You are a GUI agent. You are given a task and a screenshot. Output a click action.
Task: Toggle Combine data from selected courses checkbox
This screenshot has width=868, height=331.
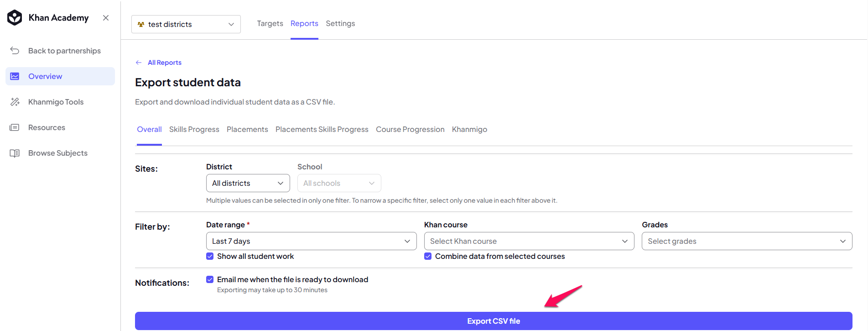pyautogui.click(x=428, y=256)
